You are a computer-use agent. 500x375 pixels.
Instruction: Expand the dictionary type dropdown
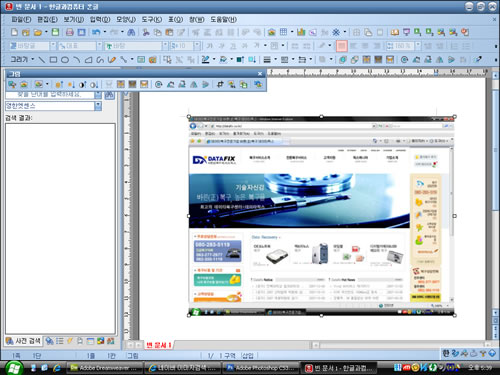tap(98, 106)
